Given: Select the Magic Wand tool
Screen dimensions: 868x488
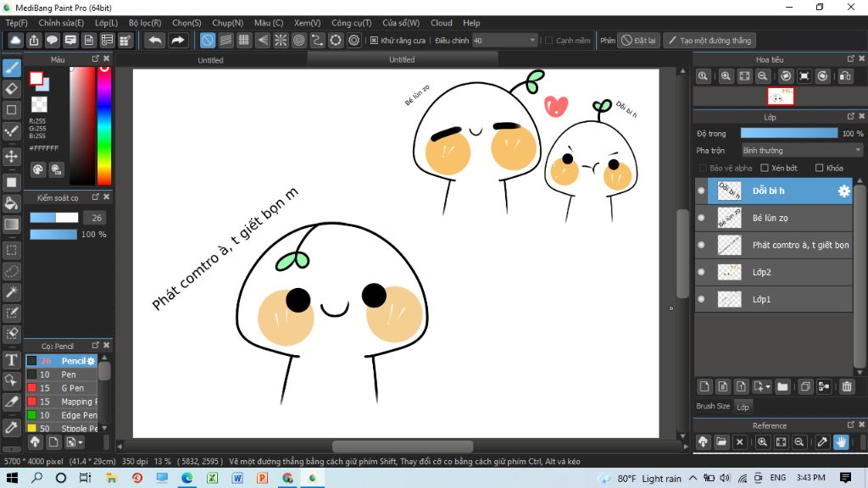Looking at the screenshot, I should [12, 292].
